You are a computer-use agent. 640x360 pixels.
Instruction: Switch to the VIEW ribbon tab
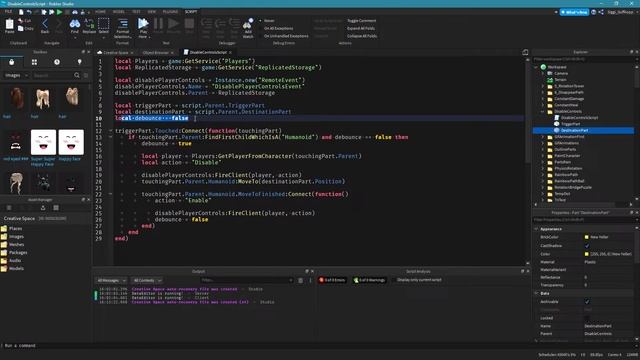tap(152, 12)
